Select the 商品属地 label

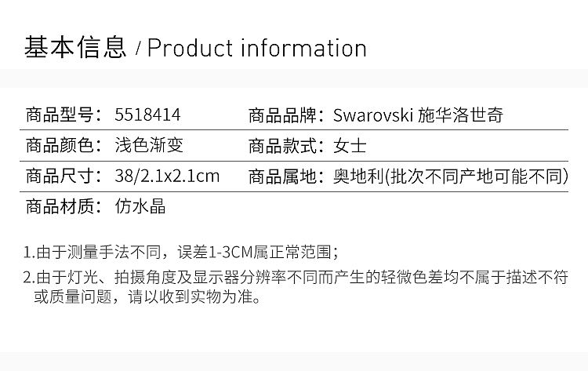point(281,176)
